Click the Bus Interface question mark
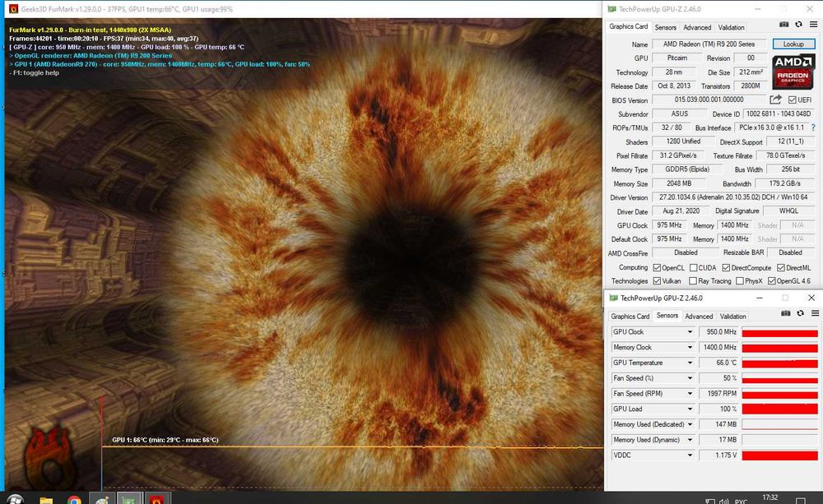Viewport: 823px width, 504px height. click(813, 127)
